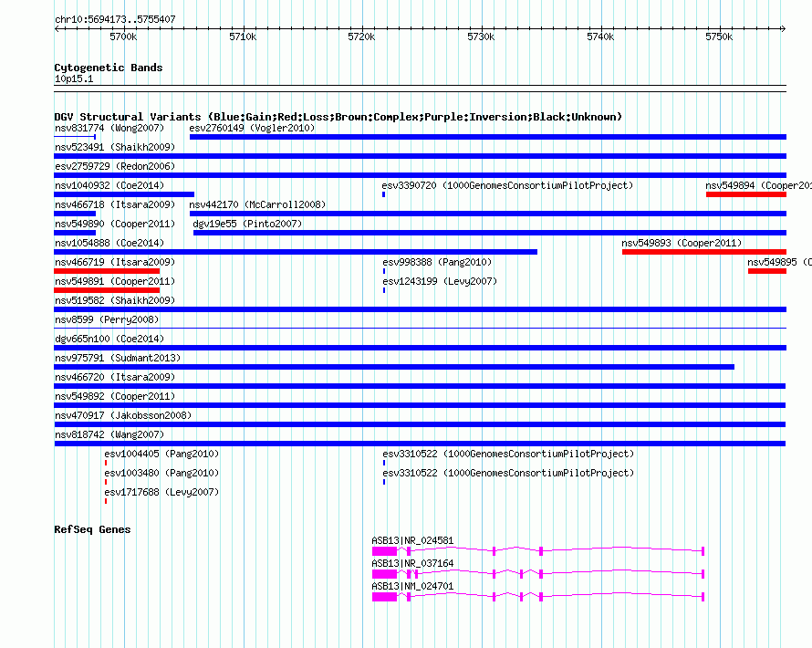Open the dgv19e55 (Pinto2007) variant label
812x648 pixels.
[x=246, y=224]
